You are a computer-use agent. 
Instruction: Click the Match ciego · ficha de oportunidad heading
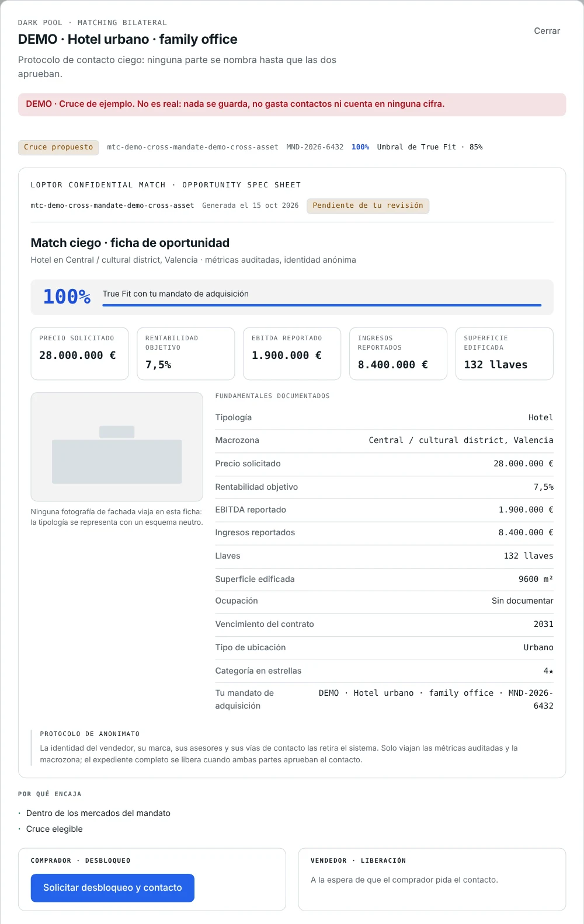[130, 243]
